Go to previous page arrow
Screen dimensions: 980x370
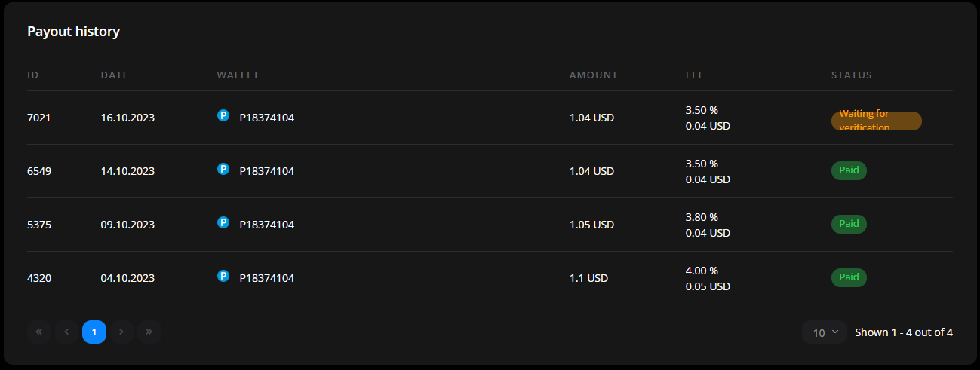tap(66, 332)
